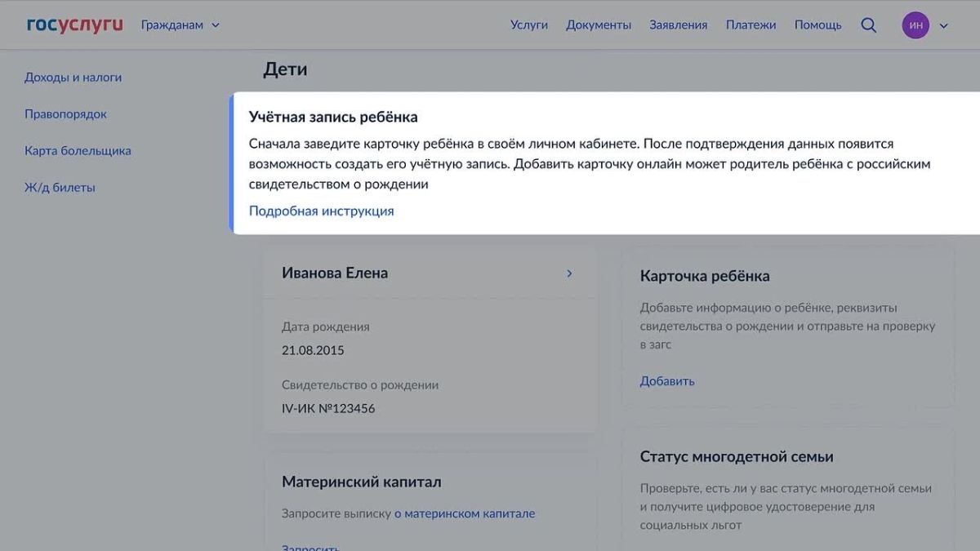
Task: Open Карта болельщика sidebar link
Action: (x=78, y=151)
